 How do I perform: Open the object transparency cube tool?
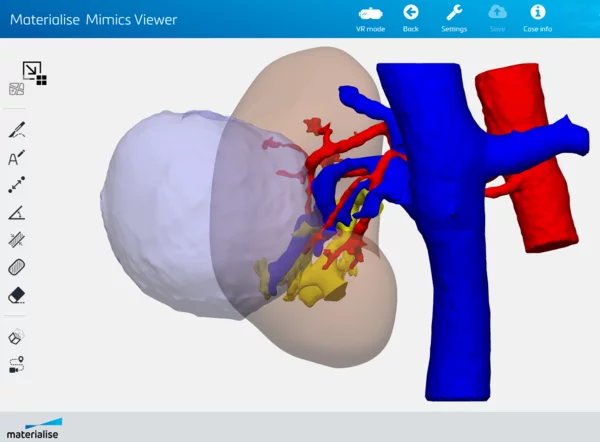16,337
